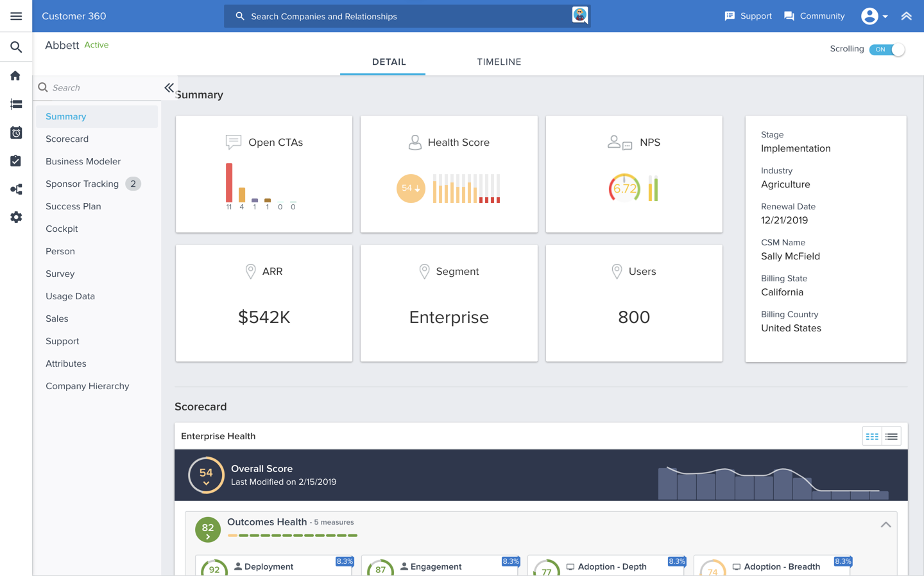The image size is (924, 578).
Task: Click the Home icon in left rail
Action: (x=16, y=76)
